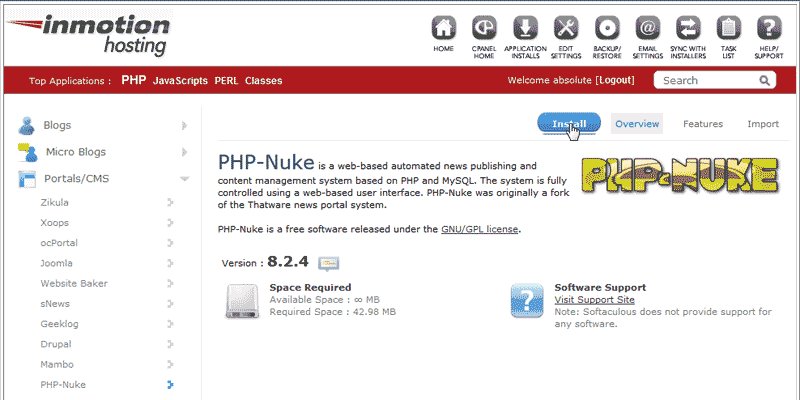The image size is (800, 400).
Task: Switch to the Overview tab
Action: click(x=637, y=124)
